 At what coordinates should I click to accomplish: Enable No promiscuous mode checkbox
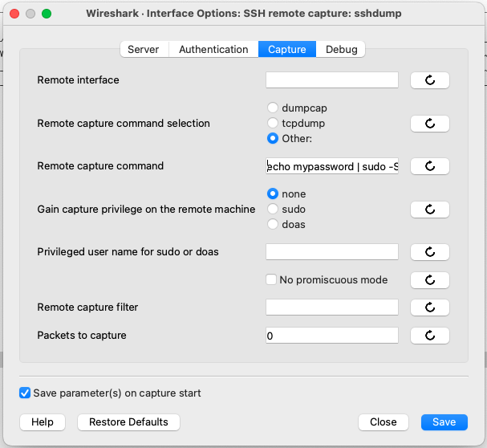click(x=271, y=280)
